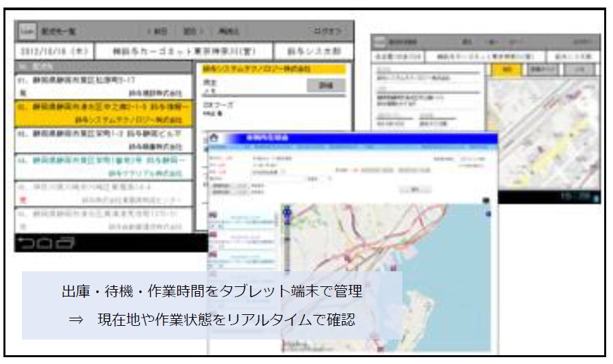Click the grey detail button in destination panel
The height and width of the screenshot is (364, 613).
click(326, 85)
